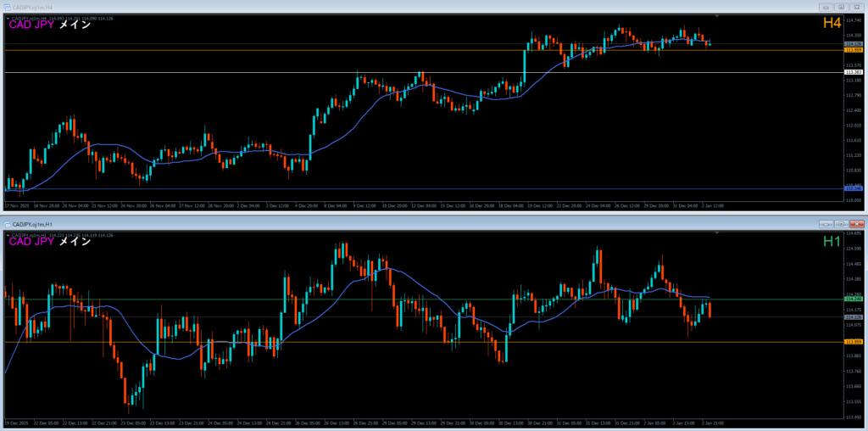Restore down the CADJPY H1 chart window
Viewport: 868px width, 431px height.
click(x=840, y=223)
